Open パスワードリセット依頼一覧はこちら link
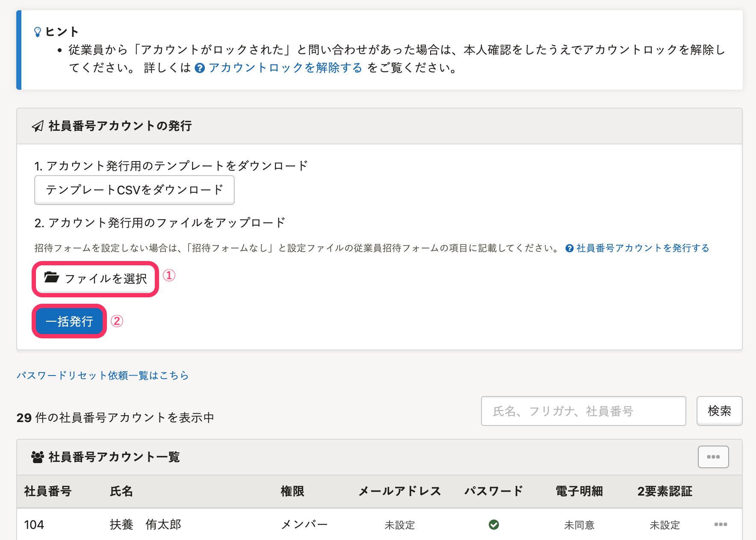The height and width of the screenshot is (540, 756). [x=103, y=376]
